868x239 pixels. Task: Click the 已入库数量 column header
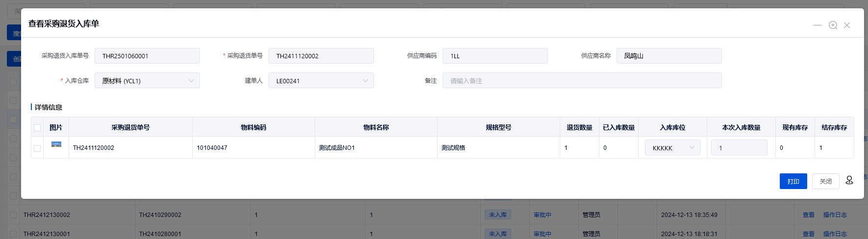coord(619,127)
